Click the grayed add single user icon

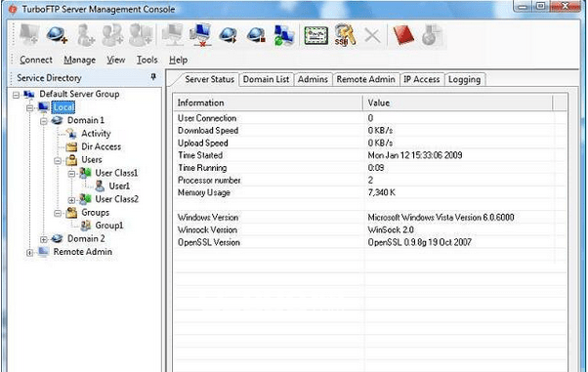point(85,35)
